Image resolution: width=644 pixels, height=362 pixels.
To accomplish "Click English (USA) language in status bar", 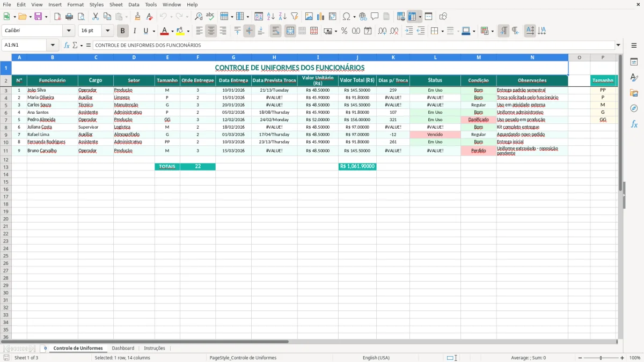I will coord(376,358).
